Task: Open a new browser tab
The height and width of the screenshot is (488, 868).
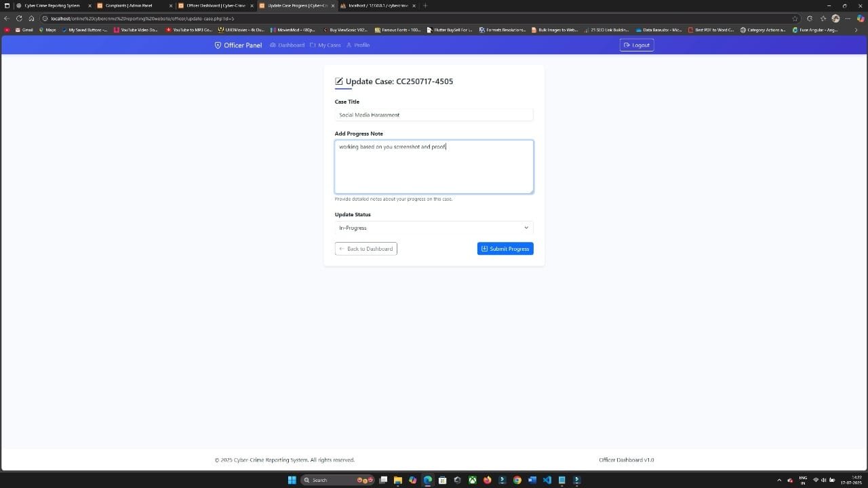Action: pyautogui.click(x=425, y=5)
